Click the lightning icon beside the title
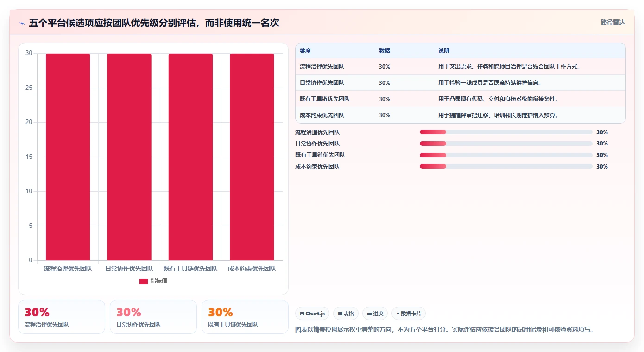Image resolution: width=644 pixels, height=352 pixels. 22,23
